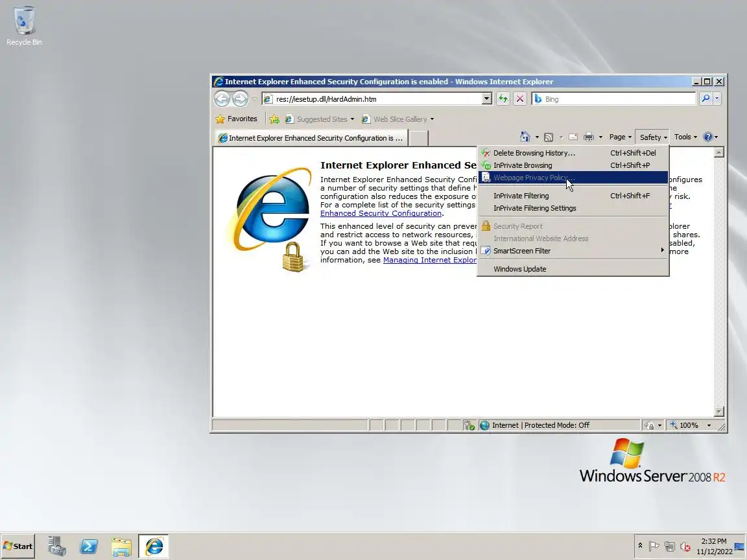Open Windows Explorer from taskbar
The height and width of the screenshot is (560, 747).
click(x=121, y=546)
